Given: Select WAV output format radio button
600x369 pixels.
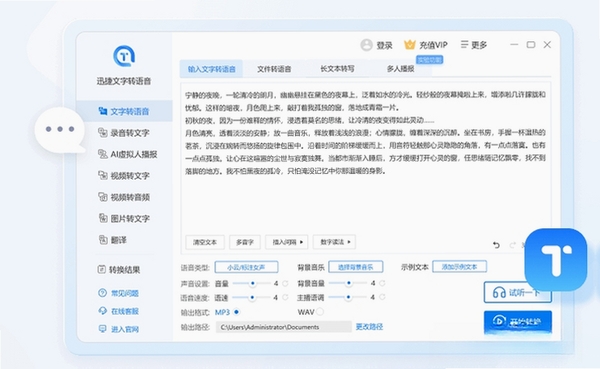Looking at the screenshot, I should click(320, 312).
